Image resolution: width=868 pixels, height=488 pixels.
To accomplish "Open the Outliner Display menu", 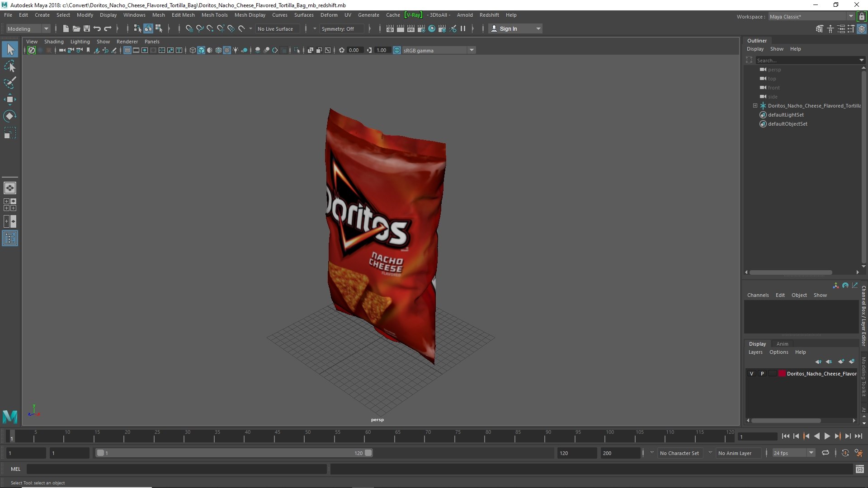I will pyautogui.click(x=755, y=49).
